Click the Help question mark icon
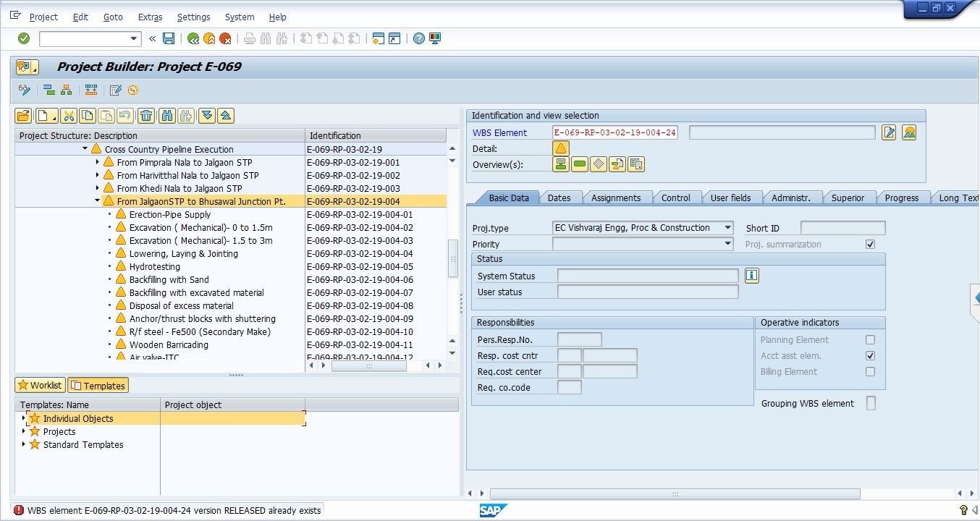Image resolution: width=980 pixels, height=521 pixels. point(418,38)
